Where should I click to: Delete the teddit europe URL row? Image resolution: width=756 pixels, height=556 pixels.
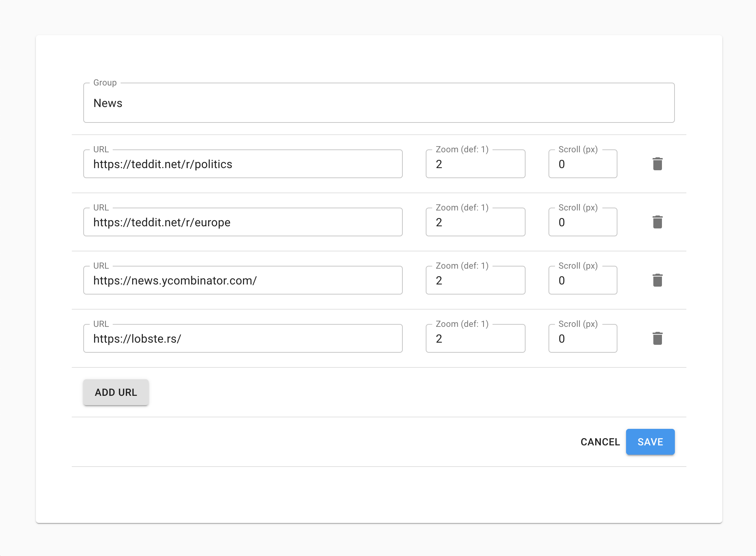tap(657, 222)
